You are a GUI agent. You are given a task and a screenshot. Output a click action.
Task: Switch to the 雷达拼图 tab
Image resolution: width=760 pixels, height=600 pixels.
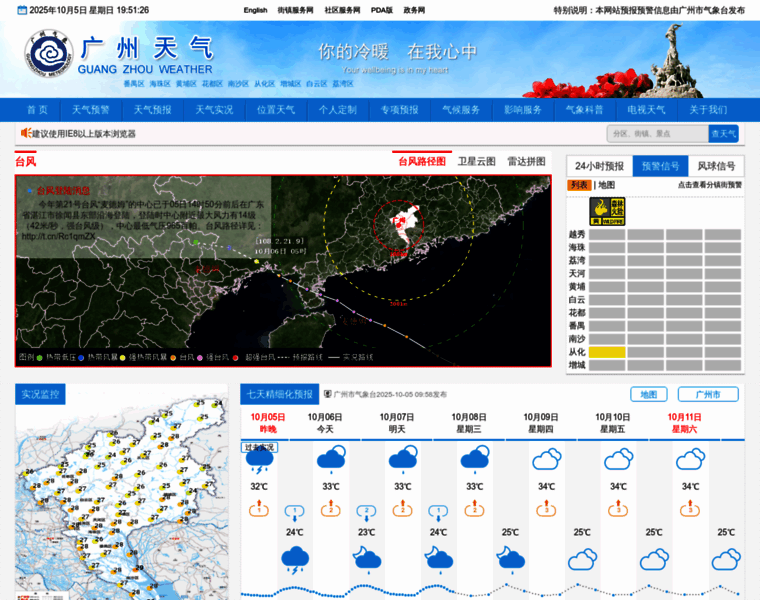click(x=526, y=161)
